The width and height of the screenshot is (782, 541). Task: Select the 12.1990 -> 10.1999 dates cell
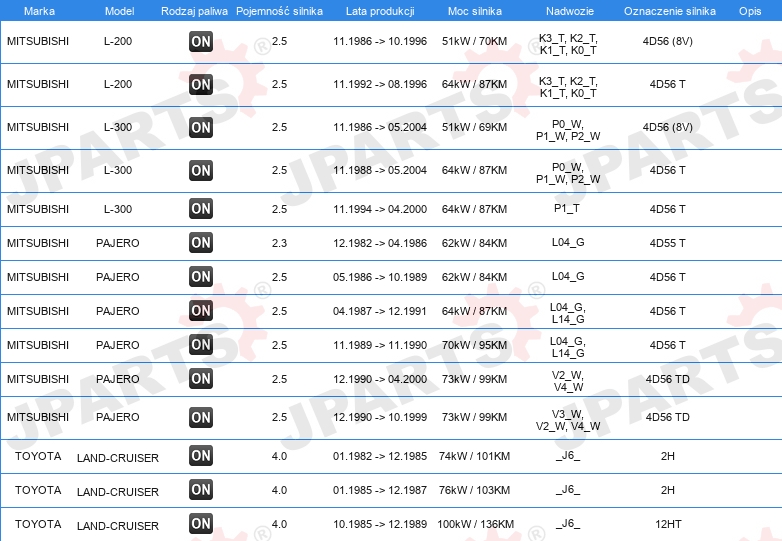coord(380,417)
